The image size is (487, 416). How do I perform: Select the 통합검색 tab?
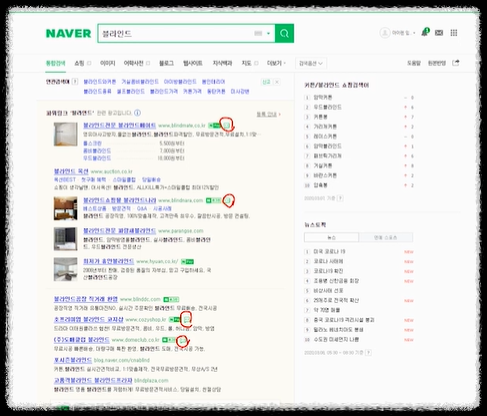55,63
